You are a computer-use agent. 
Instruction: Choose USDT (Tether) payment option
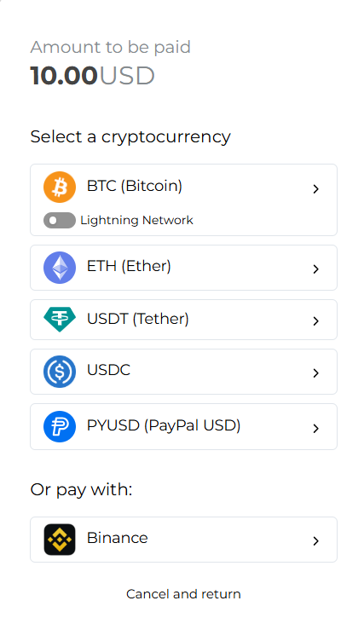(138, 319)
